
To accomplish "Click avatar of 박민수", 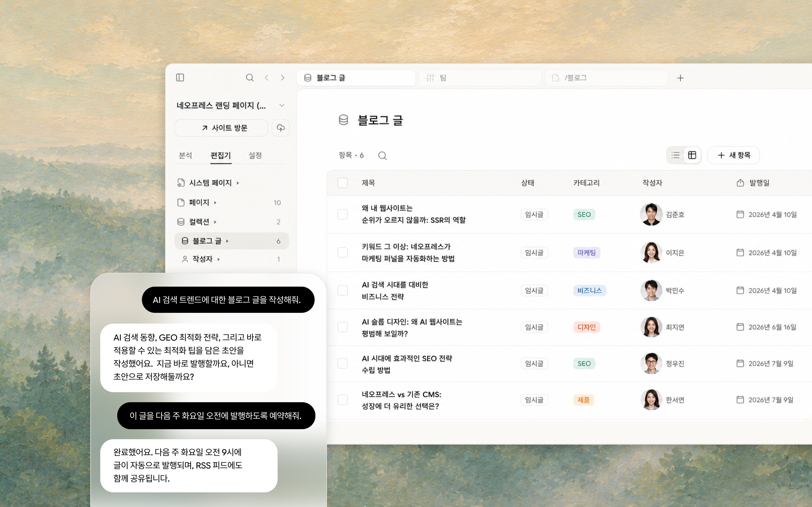I will [x=651, y=290].
